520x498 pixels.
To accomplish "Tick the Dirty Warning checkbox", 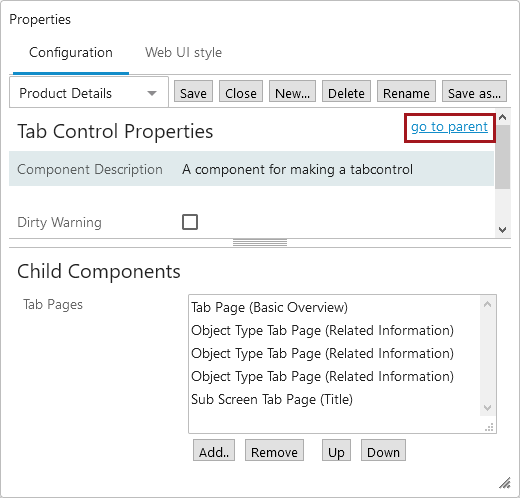I will click(x=190, y=222).
